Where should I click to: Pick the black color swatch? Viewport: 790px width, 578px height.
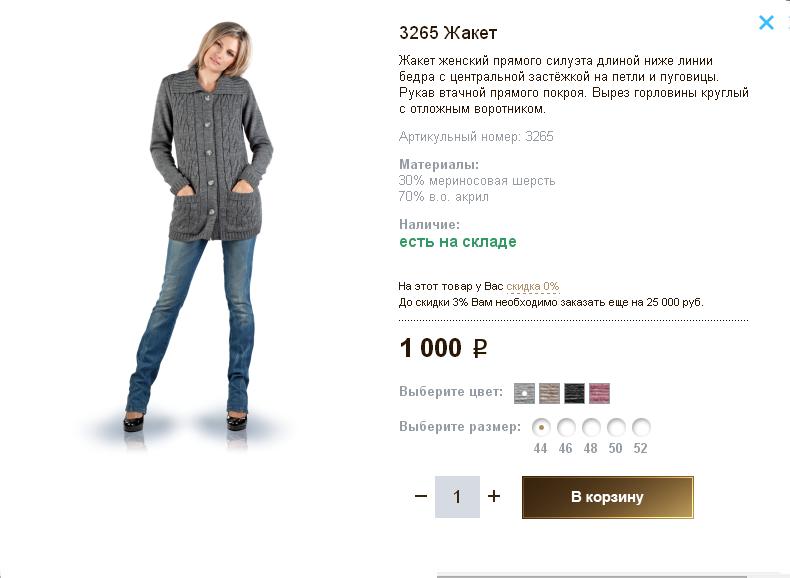tap(574, 393)
